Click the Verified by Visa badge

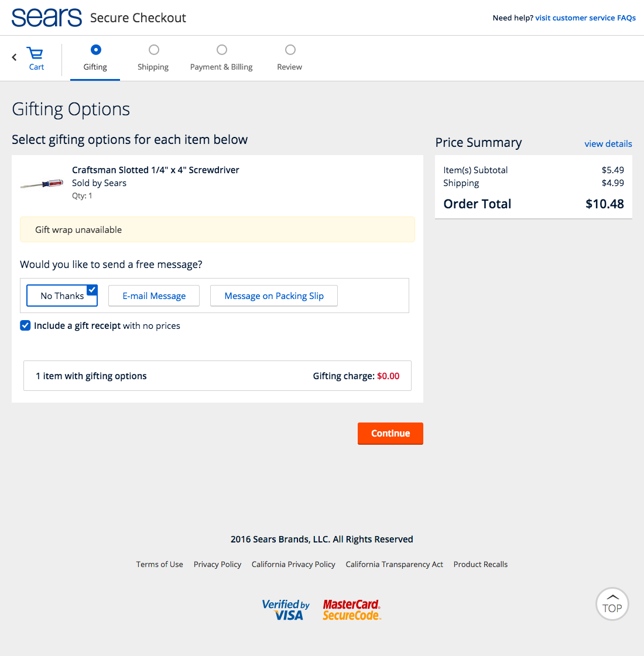coord(286,610)
